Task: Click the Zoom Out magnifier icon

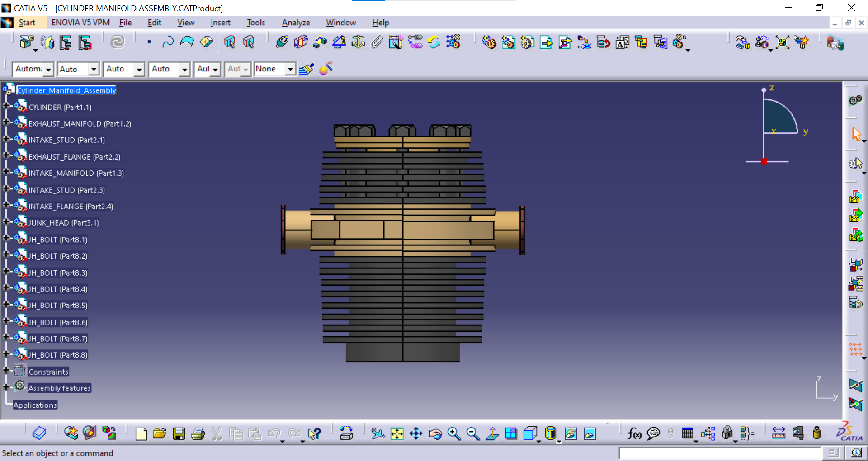Action: (473, 434)
